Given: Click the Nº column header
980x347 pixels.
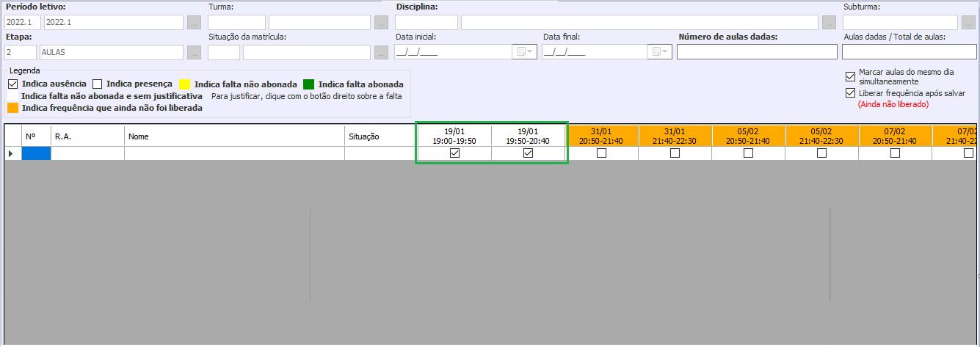Looking at the screenshot, I should click(36, 136).
